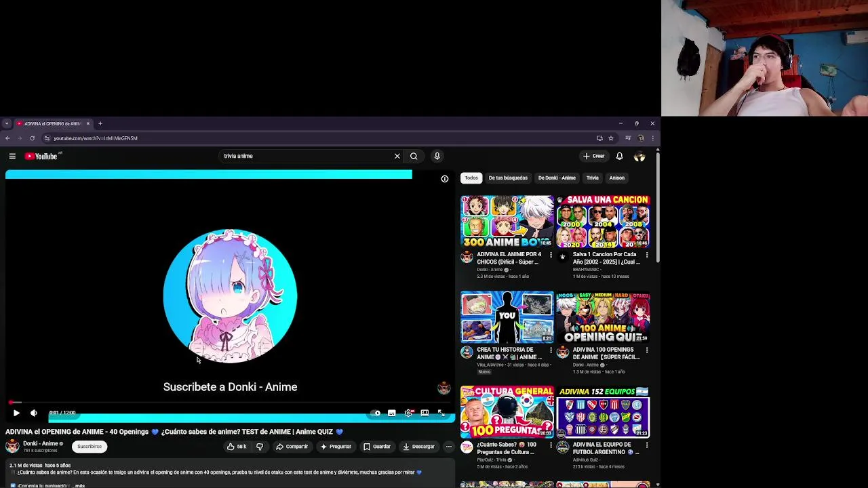Open the YouTube account avatar menu

tap(639, 157)
